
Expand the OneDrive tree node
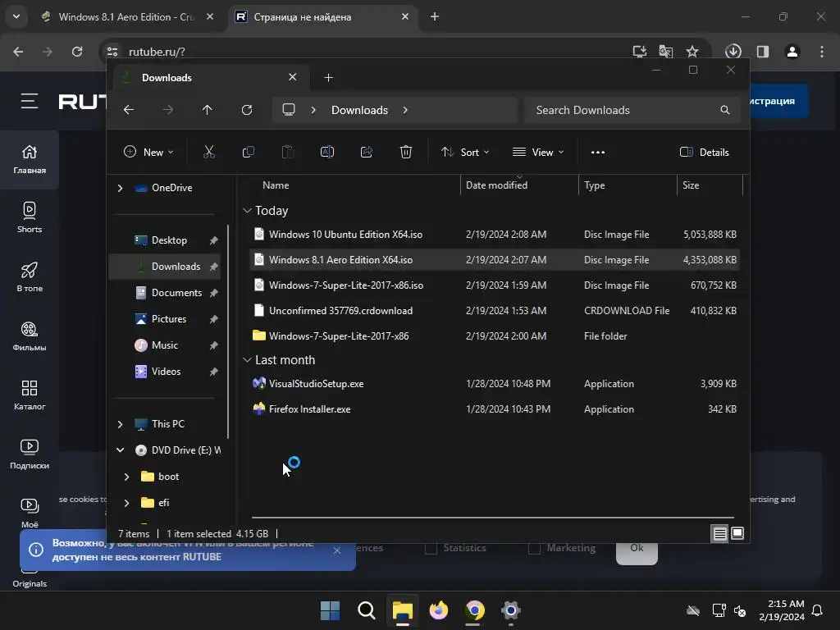[120, 188]
